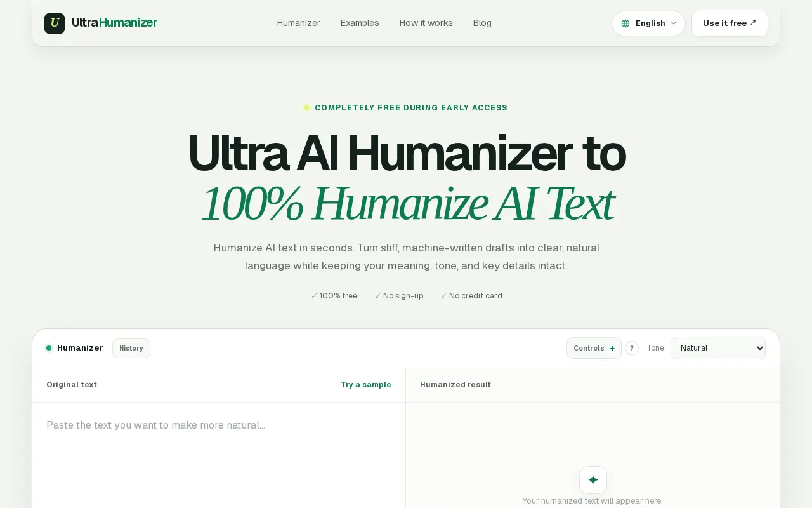The width and height of the screenshot is (812, 508).
Task: Click the plus icon in Controls
Action: (612, 348)
